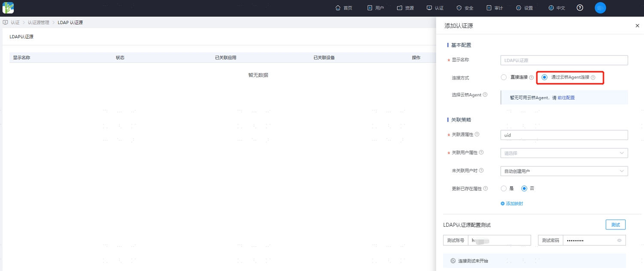Screen dimensions: 644x271
Task: Select 是 for 更新已存在属性
Action: pyautogui.click(x=504, y=188)
